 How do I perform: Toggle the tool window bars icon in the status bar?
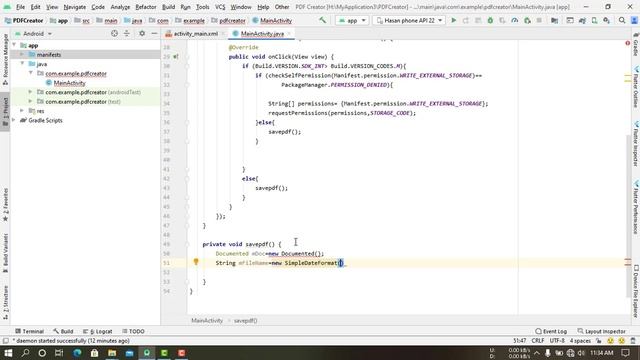click(6, 341)
